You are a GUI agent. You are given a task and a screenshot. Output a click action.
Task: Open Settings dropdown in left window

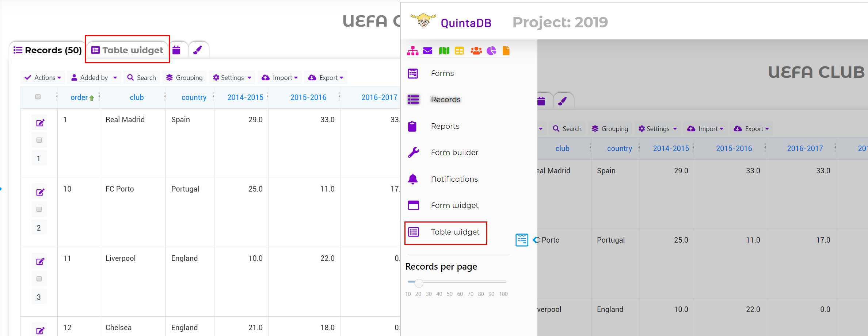pyautogui.click(x=232, y=77)
